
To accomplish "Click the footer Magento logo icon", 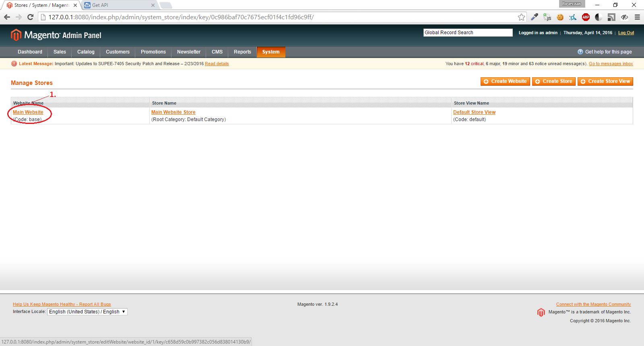I will [541, 312].
